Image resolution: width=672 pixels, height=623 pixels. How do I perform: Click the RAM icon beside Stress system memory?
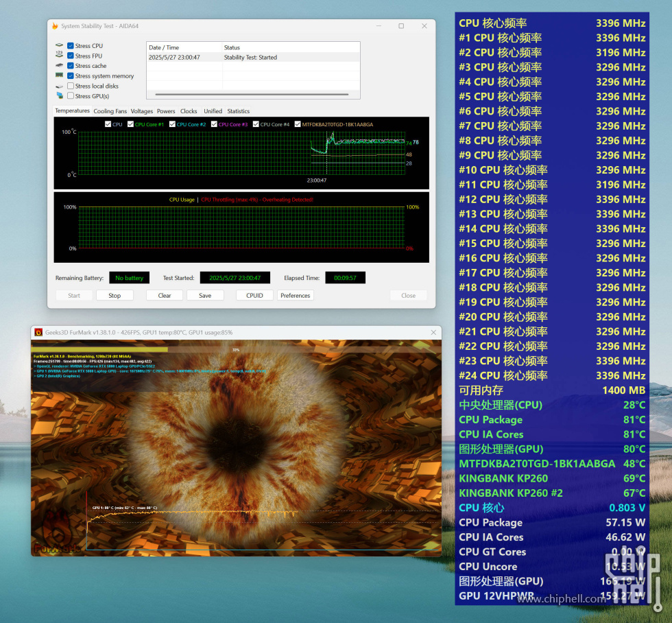(59, 75)
